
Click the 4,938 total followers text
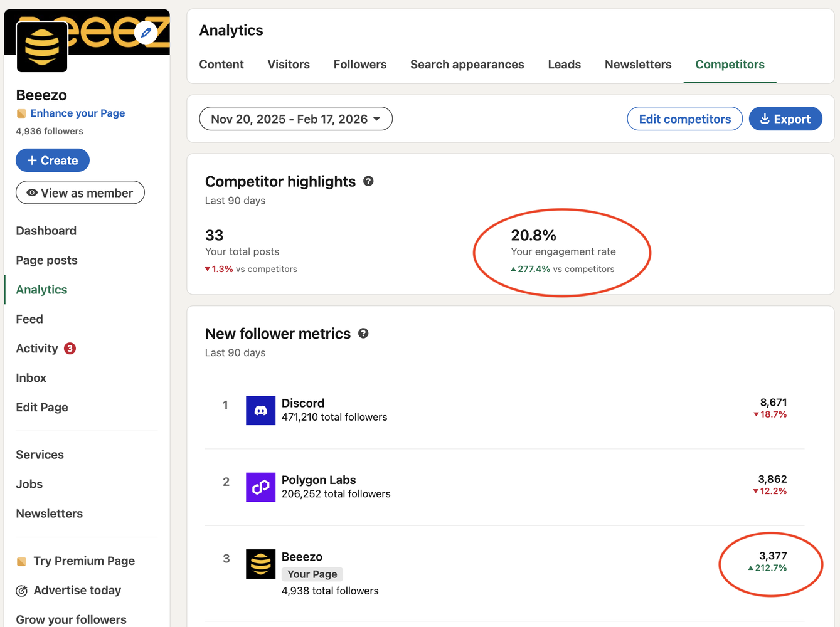[x=330, y=591]
